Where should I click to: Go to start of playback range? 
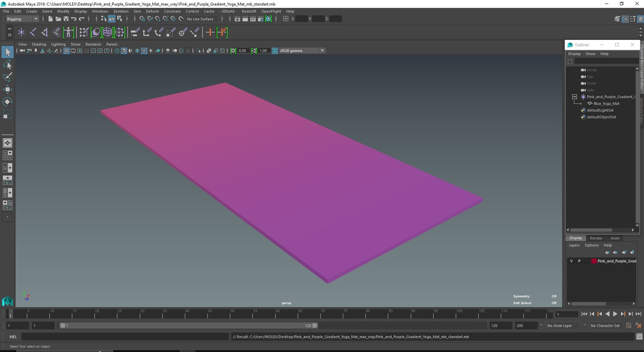pyautogui.click(x=584, y=314)
